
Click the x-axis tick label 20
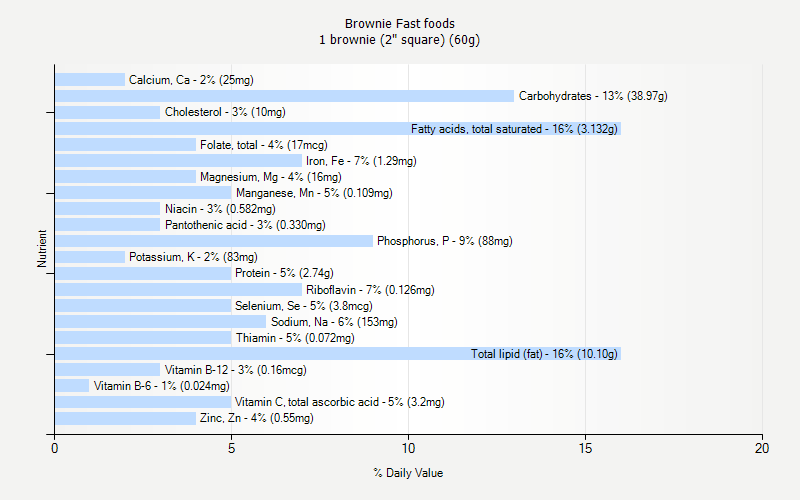pyautogui.click(x=762, y=448)
